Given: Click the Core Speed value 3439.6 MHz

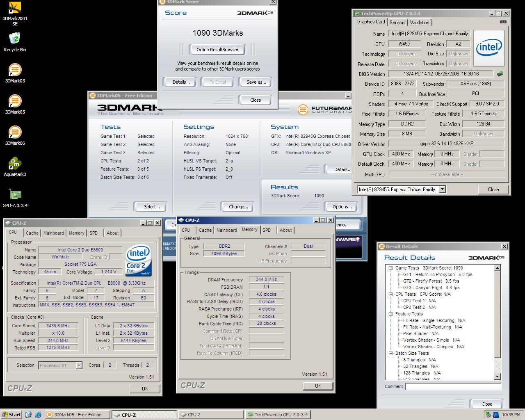Looking at the screenshot, I should 58,326.
